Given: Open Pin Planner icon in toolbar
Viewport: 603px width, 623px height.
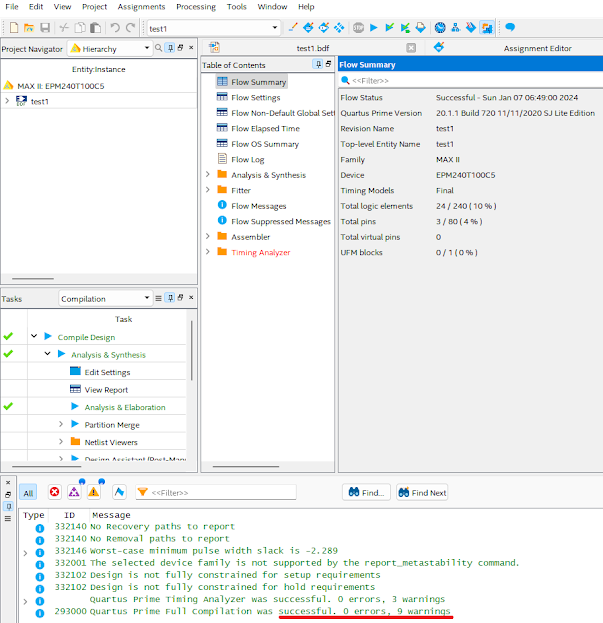Looking at the screenshot, I should 324,27.
